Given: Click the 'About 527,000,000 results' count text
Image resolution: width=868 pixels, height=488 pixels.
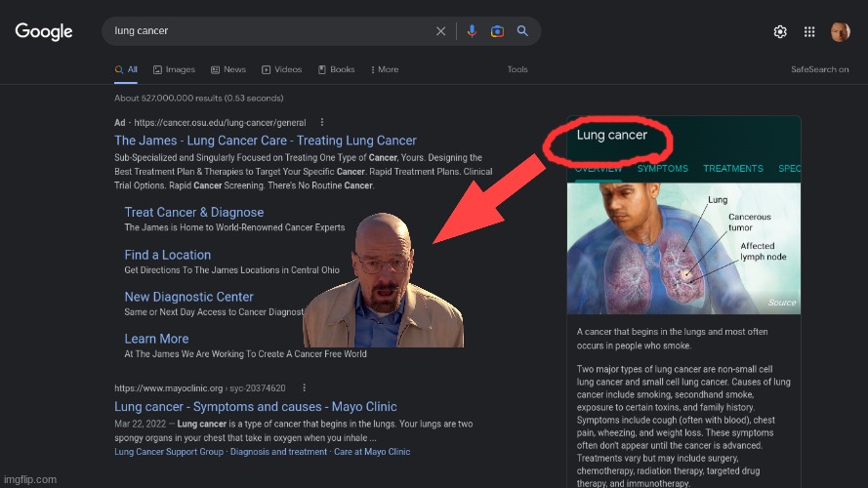Looking at the screenshot, I should pyautogui.click(x=199, y=99).
